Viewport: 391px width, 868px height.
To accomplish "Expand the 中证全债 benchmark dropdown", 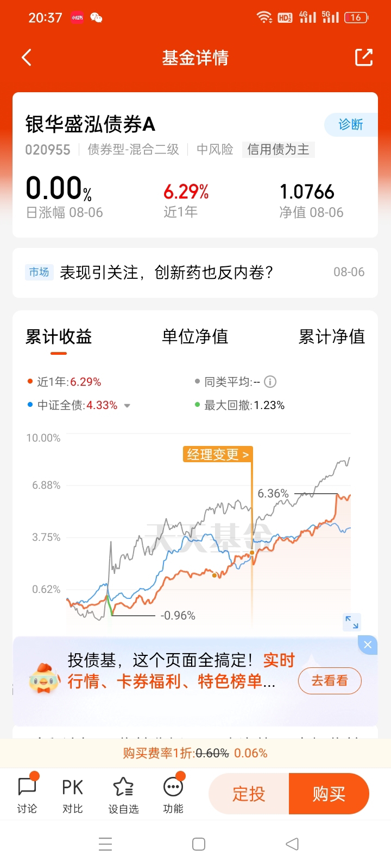I will tap(127, 406).
